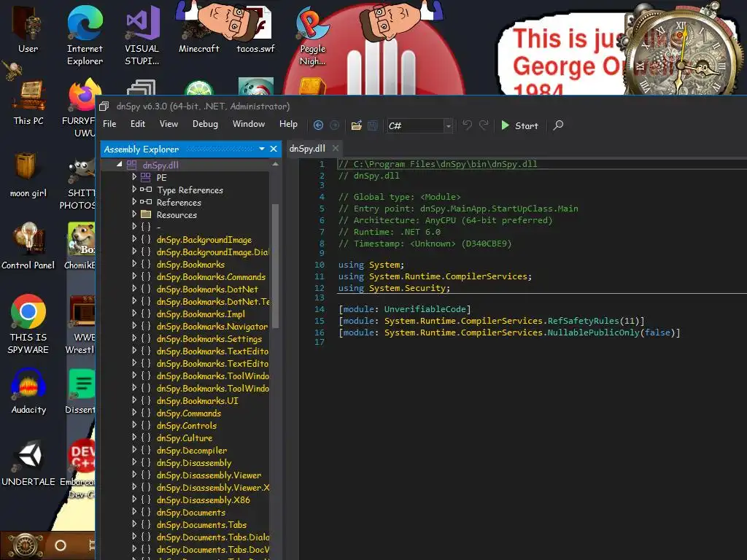Screen dimensions: 747x560
Task: Select the tacos.swf desktop file
Action: [x=256, y=29]
